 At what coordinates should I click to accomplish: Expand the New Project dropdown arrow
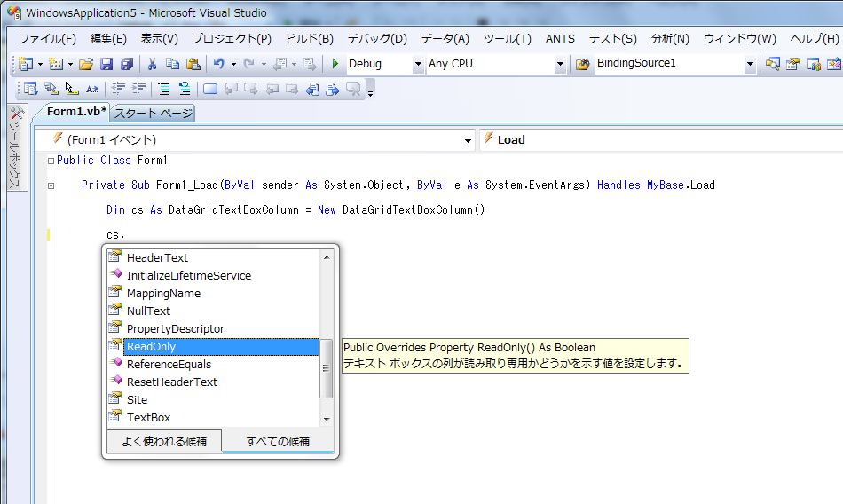click(40, 64)
